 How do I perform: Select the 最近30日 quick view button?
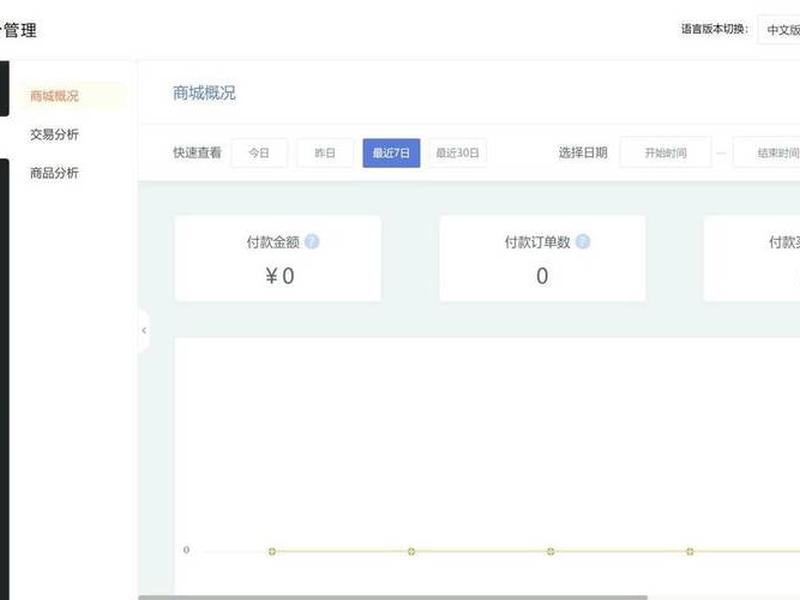[x=458, y=153]
